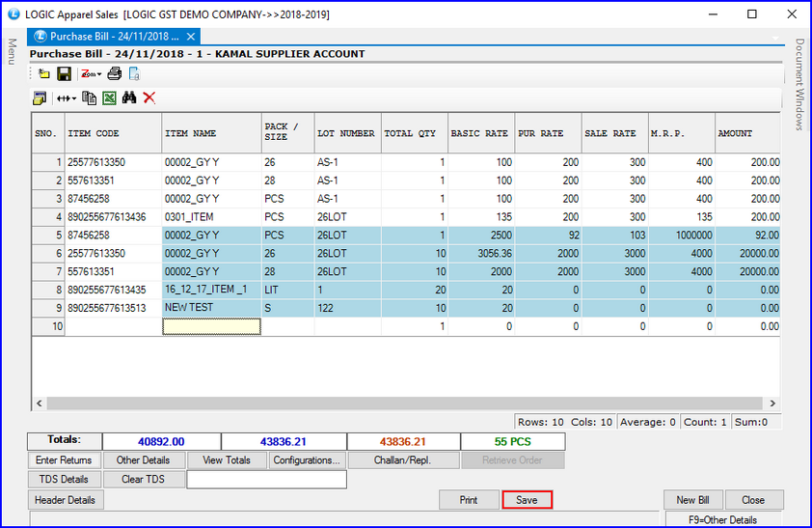
Task: Click the Rows: 10 status entry
Action: (541, 422)
